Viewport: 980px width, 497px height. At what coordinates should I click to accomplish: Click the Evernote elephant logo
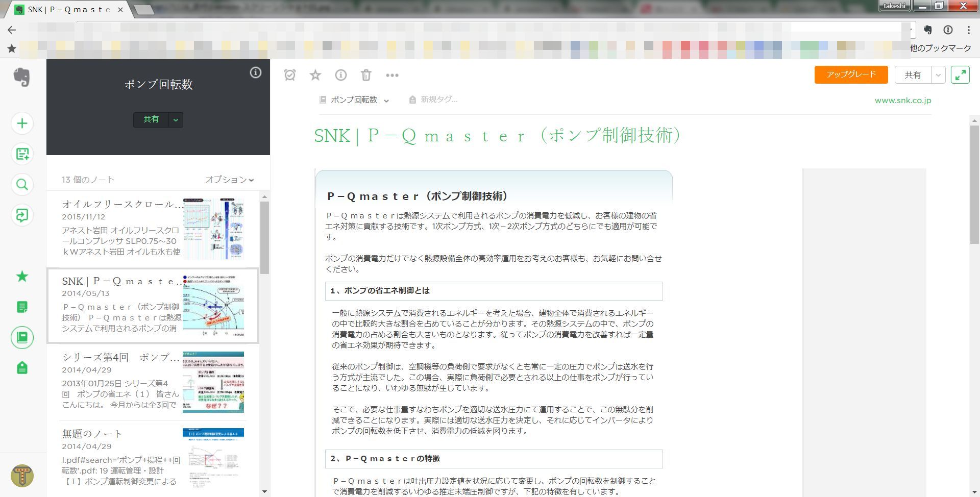tap(21, 77)
